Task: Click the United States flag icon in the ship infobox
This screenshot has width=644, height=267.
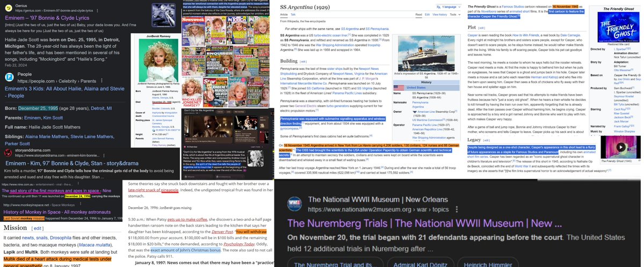Action: click(399, 88)
